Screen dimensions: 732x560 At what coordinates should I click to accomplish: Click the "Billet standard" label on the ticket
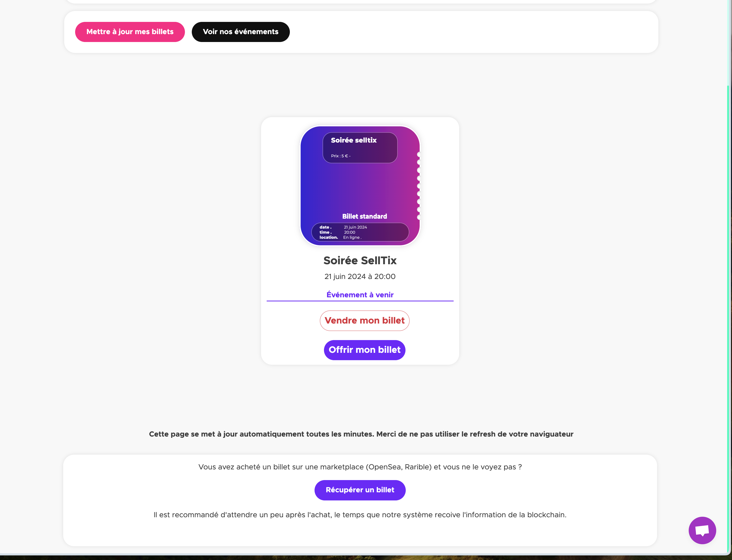[364, 217]
